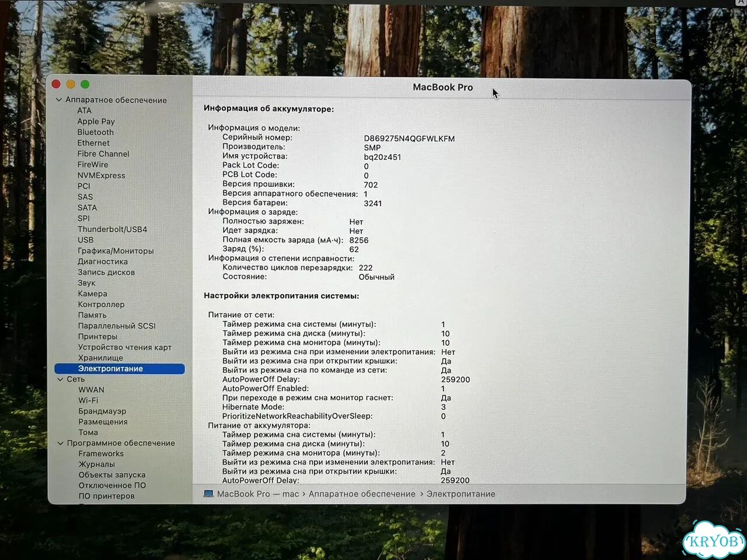Click the serial number D869275N4QGFWLKFM

tap(409, 139)
